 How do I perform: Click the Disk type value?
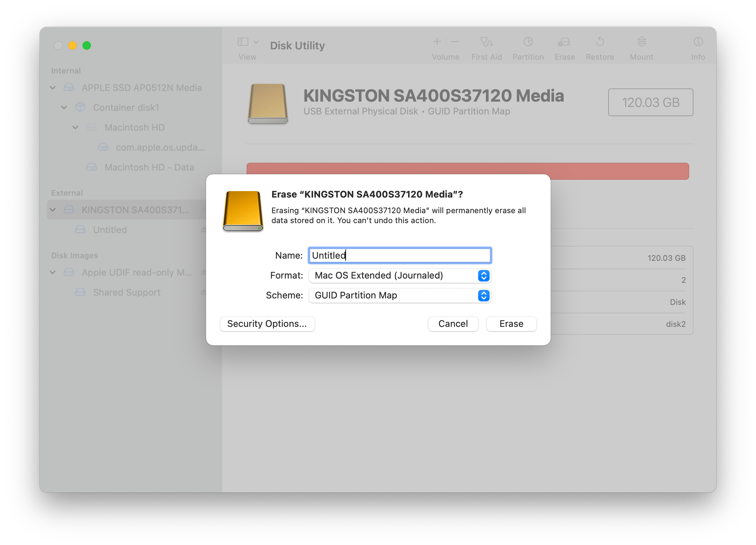click(678, 302)
